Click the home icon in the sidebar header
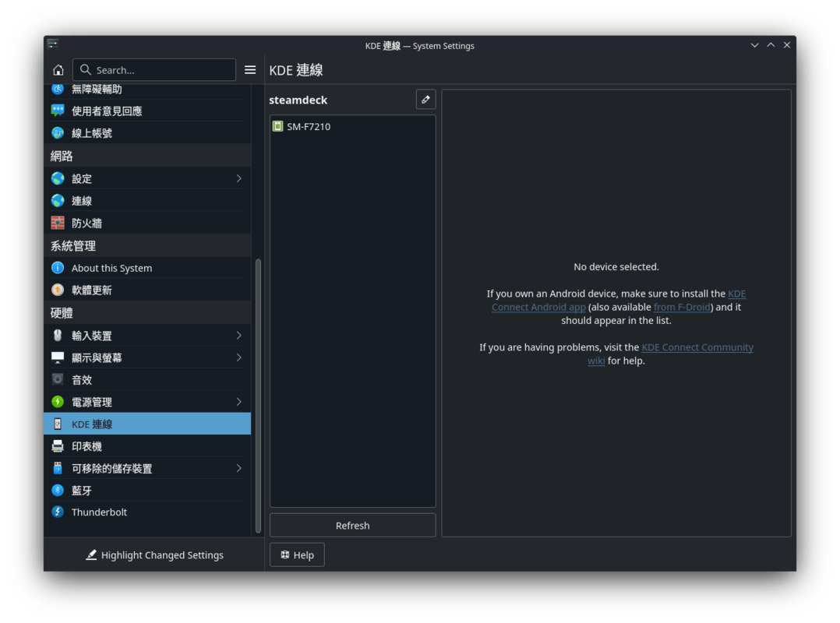 (58, 70)
